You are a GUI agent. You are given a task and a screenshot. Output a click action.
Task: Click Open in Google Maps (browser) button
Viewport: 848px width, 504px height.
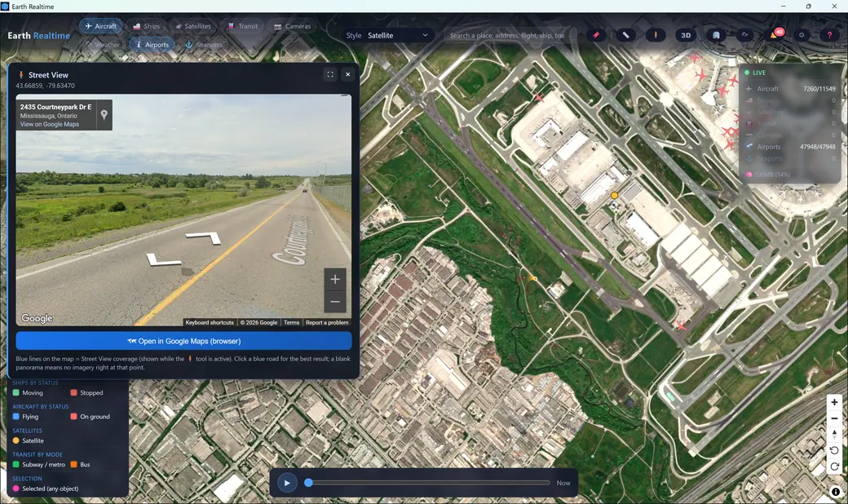click(x=184, y=341)
